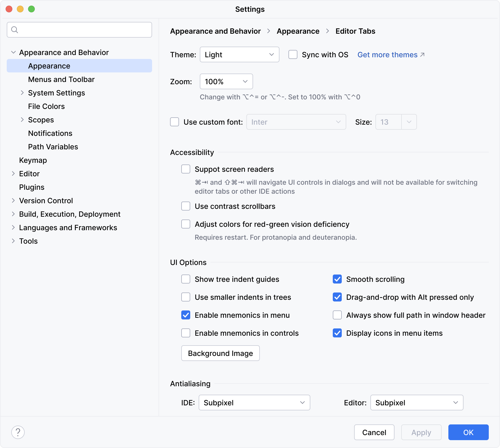Open the Zoom 100% dropdown
The height and width of the screenshot is (448, 500).
coord(226,81)
